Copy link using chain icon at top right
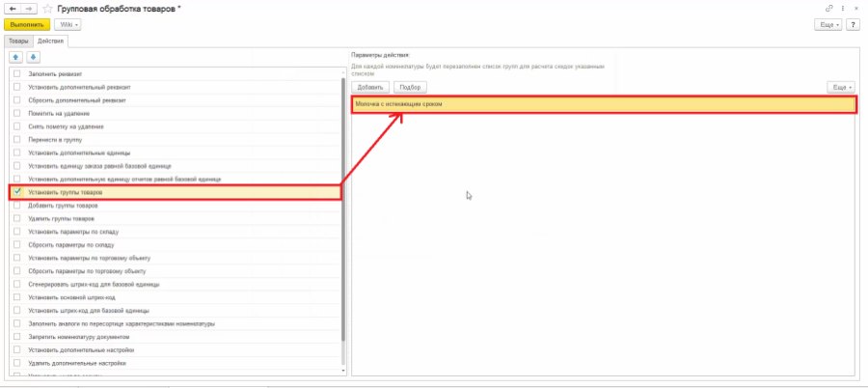The height and width of the screenshot is (388, 868). pyautogui.click(x=829, y=9)
